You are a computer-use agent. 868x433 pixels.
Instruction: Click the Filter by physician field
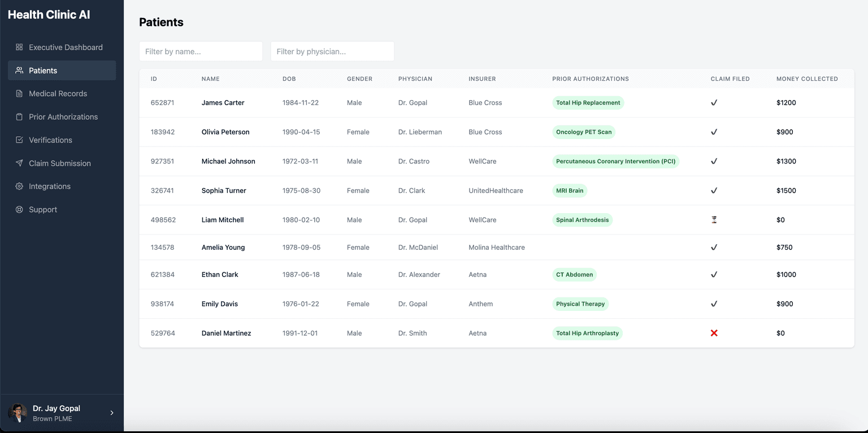[x=332, y=51]
